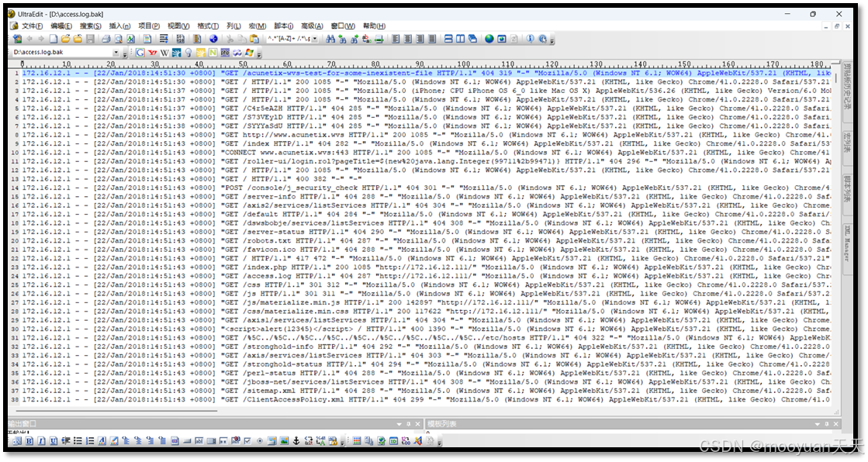Click the line number 38 in gutter
The height and width of the screenshot is (462, 868).
pos(15,399)
